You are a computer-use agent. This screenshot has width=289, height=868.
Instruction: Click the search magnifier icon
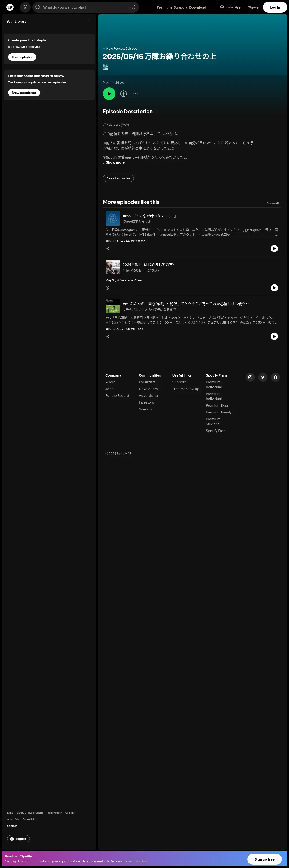click(38, 7)
